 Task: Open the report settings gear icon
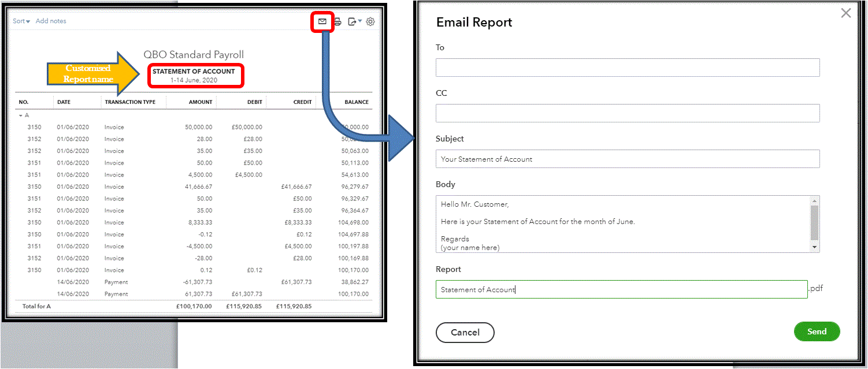[370, 22]
